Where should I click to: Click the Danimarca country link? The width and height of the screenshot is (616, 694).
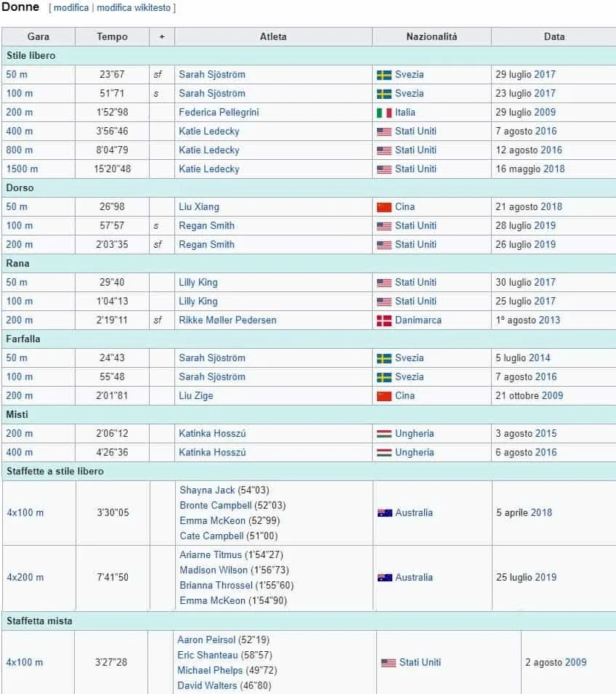418,320
